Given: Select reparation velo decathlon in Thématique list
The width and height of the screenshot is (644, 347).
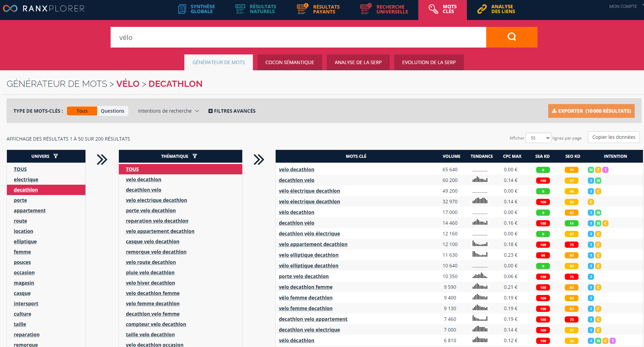Looking at the screenshot, I should tap(157, 221).
